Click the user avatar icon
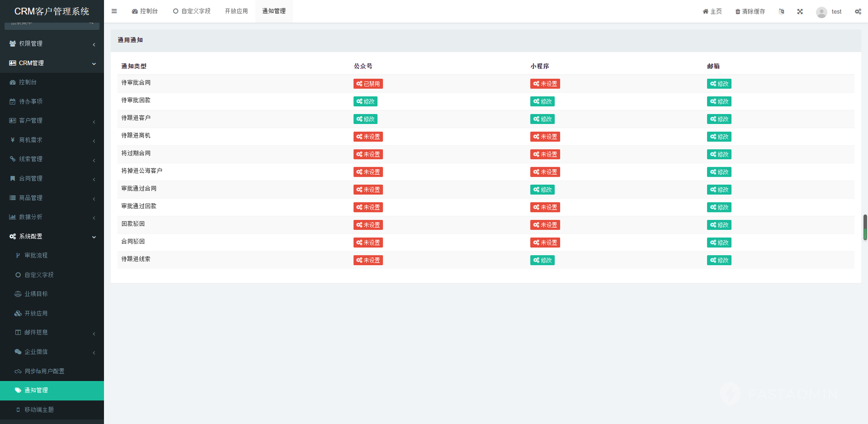The image size is (868, 424). (821, 12)
